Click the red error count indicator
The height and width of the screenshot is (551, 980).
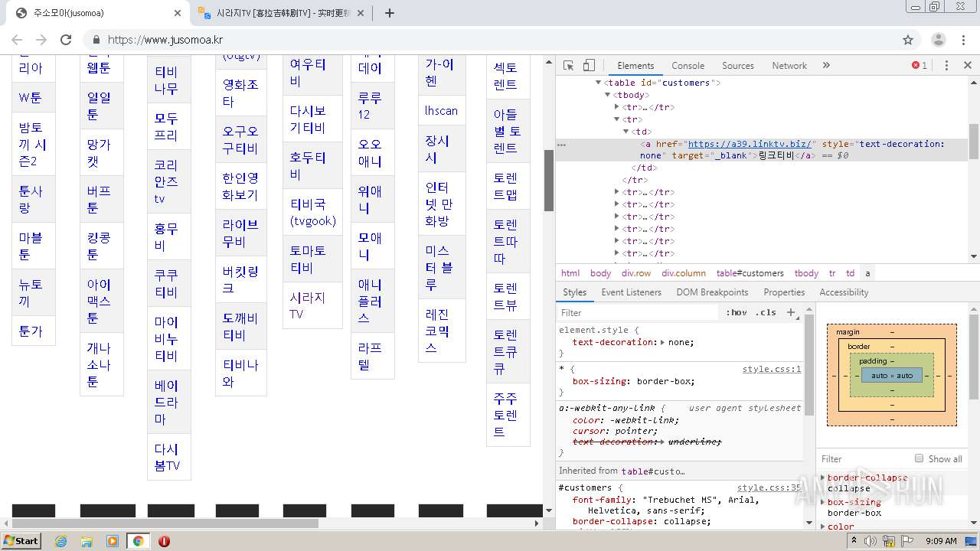pyautogui.click(x=920, y=66)
